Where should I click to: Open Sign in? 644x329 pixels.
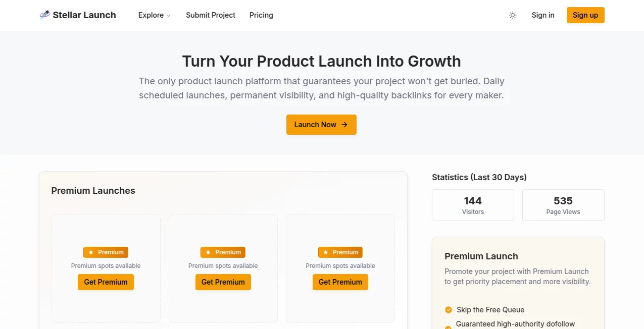click(x=542, y=15)
